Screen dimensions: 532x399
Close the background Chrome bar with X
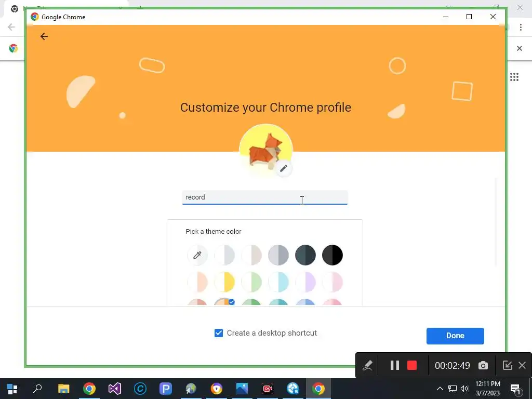pyautogui.click(x=520, y=48)
